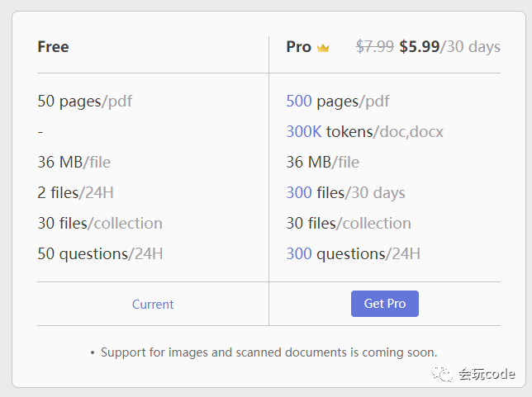The width and height of the screenshot is (532, 397).
Task: Click Pro 30 files/collection row
Action: point(348,224)
